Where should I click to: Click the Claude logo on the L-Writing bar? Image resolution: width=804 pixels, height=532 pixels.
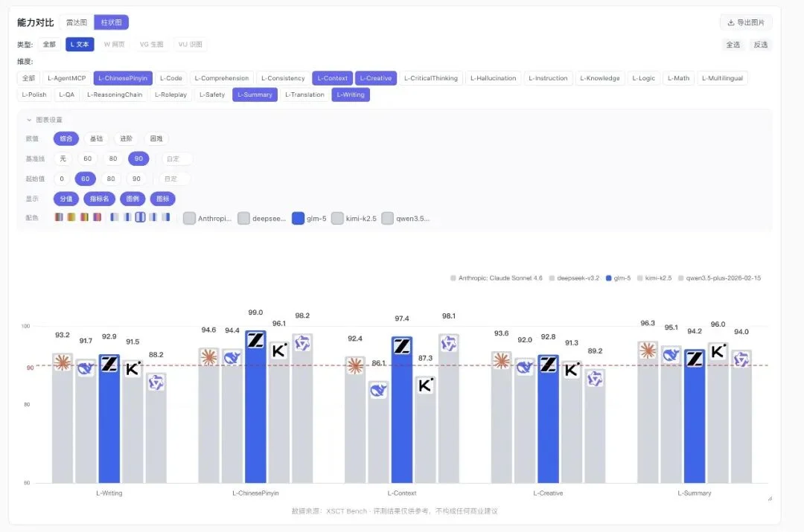[x=63, y=362]
